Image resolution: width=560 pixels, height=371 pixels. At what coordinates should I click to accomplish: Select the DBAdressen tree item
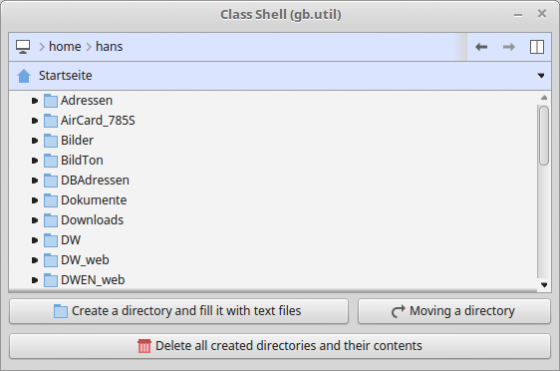(x=95, y=180)
